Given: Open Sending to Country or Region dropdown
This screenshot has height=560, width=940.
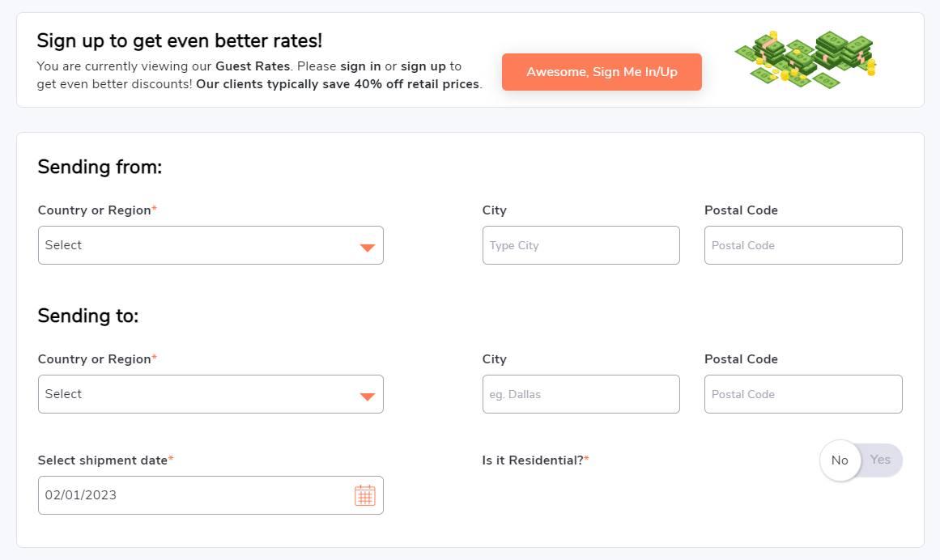Looking at the screenshot, I should [211, 394].
